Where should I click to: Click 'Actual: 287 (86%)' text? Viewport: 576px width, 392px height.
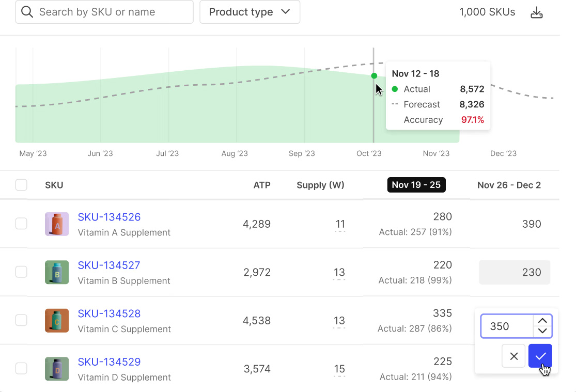tap(415, 328)
